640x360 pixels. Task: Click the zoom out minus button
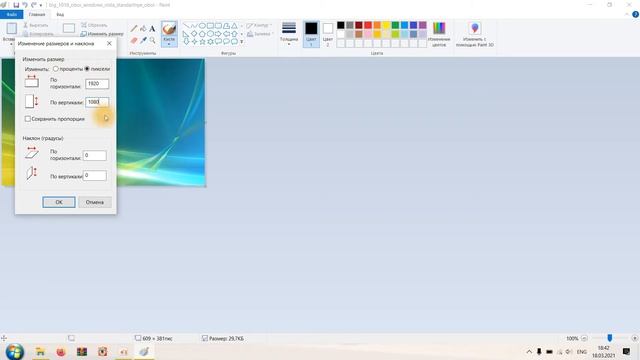coord(584,338)
